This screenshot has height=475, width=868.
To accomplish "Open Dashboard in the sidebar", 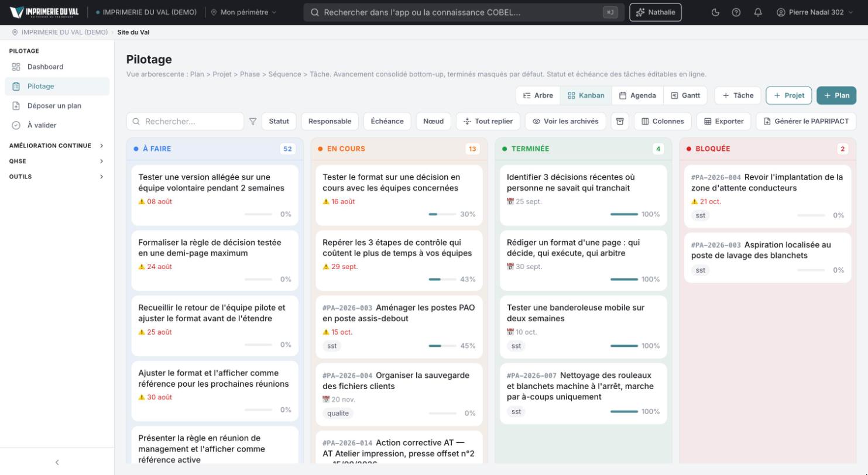I will click(x=57, y=67).
